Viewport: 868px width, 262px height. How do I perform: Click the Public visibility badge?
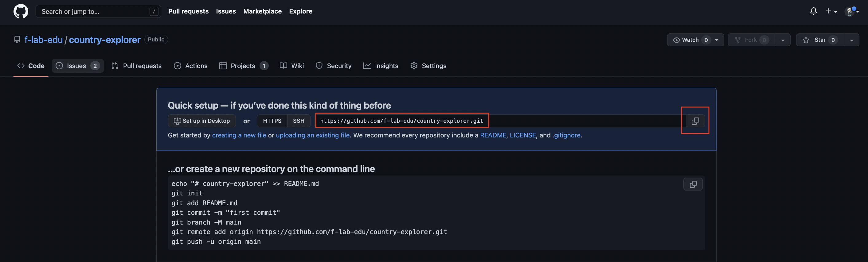click(x=156, y=40)
